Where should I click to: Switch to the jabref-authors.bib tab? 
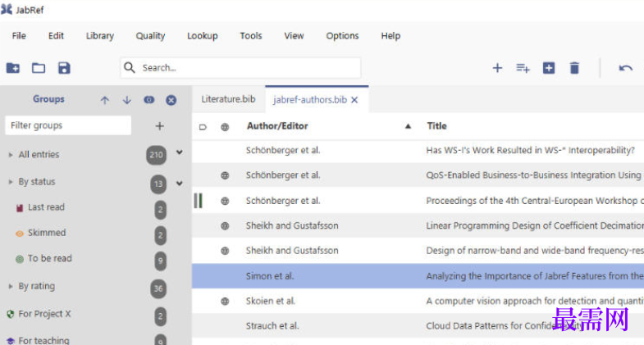309,100
